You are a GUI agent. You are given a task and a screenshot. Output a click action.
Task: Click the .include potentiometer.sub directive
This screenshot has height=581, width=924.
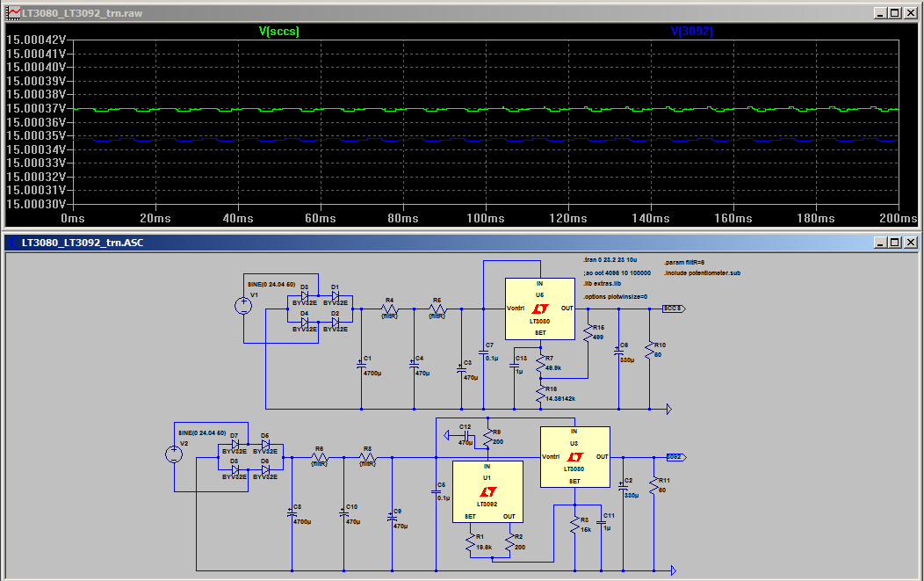tap(702, 273)
